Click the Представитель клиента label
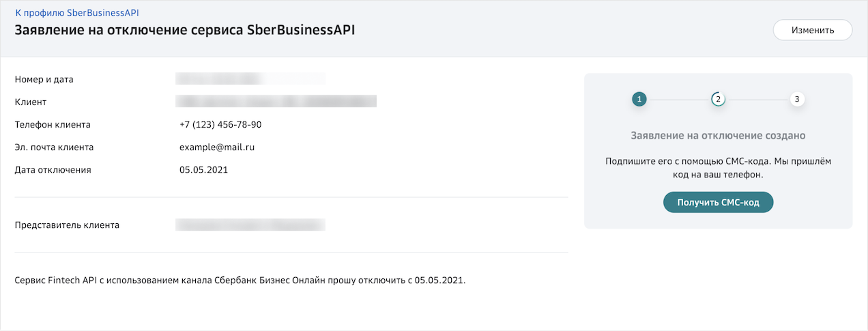868x331 pixels. point(68,225)
